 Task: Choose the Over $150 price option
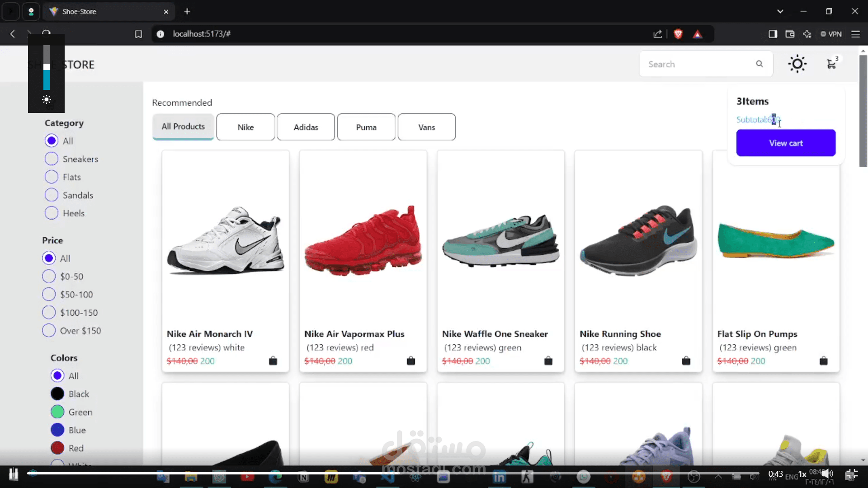click(x=49, y=331)
